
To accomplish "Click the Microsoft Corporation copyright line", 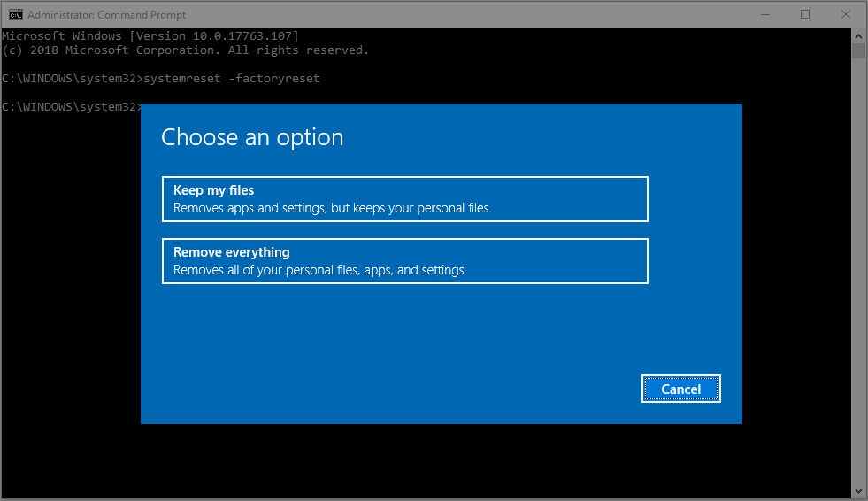I will click(x=184, y=50).
